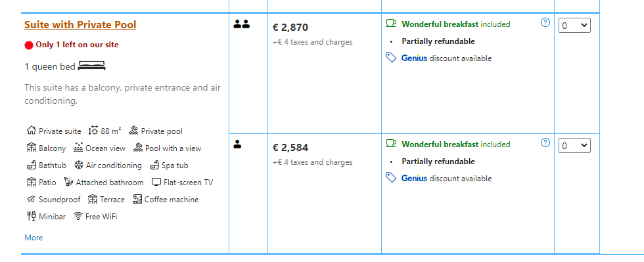This screenshot has height=262, width=644.
Task: Click first Genius discount tag icon
Action: pos(391,57)
